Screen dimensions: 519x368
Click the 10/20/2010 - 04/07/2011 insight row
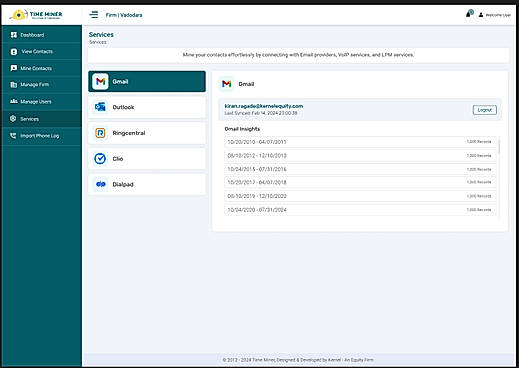(x=360, y=142)
